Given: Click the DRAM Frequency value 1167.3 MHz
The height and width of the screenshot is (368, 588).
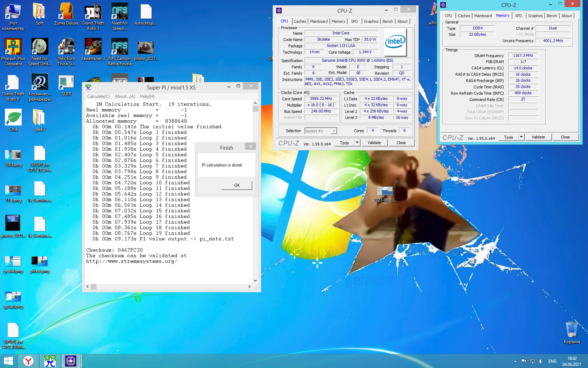Looking at the screenshot, I should (523, 55).
